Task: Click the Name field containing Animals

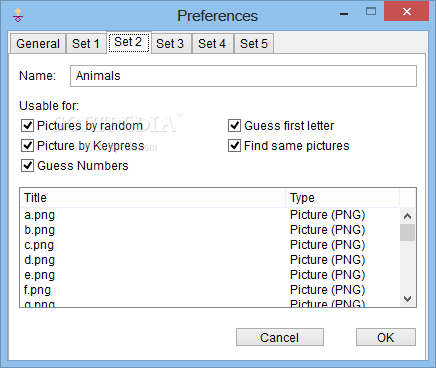Action: point(243,76)
